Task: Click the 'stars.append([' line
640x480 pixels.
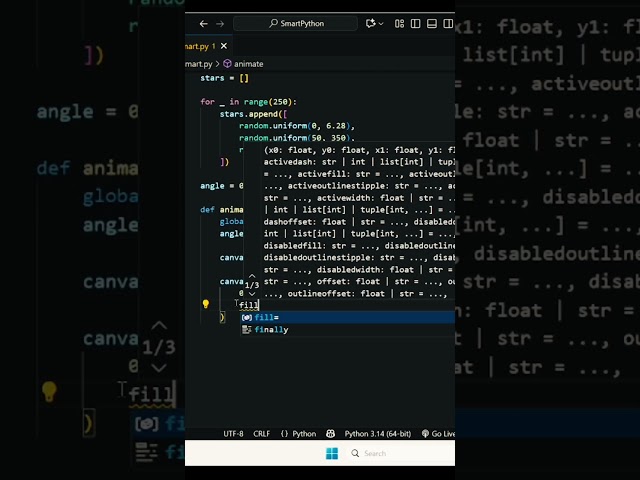Action: tap(253, 114)
